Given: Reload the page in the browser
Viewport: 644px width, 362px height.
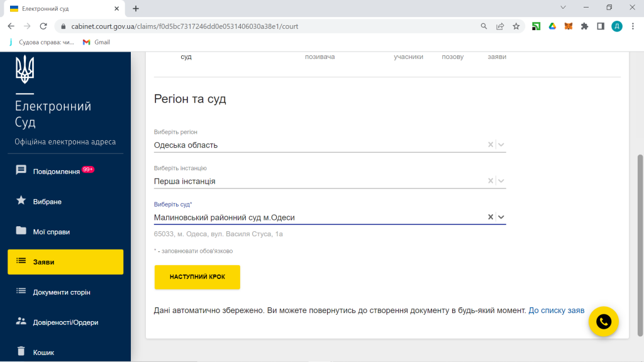Looking at the screenshot, I should pos(43,26).
